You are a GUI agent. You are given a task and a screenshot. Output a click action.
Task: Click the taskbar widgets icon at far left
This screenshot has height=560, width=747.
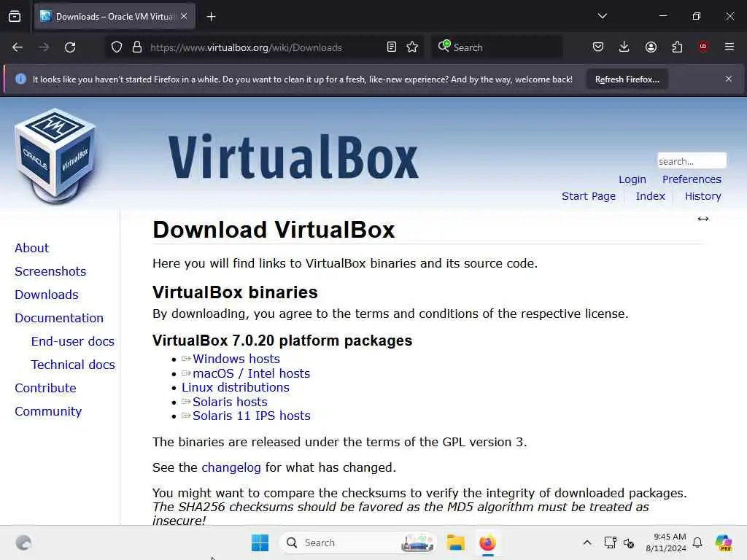click(x=23, y=542)
